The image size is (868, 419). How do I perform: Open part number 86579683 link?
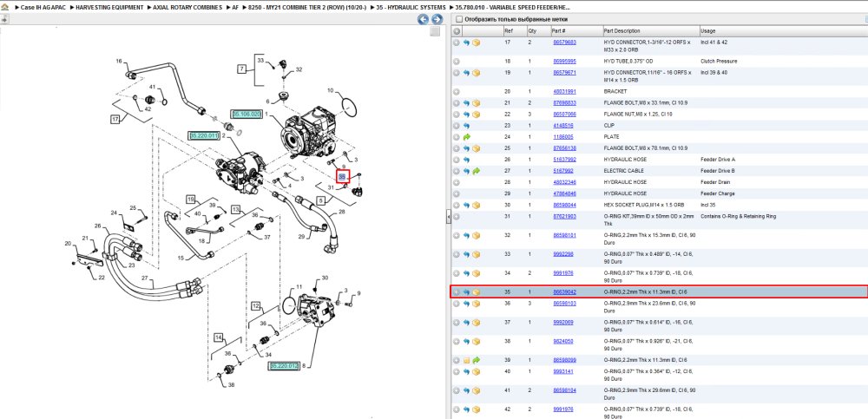point(565,43)
